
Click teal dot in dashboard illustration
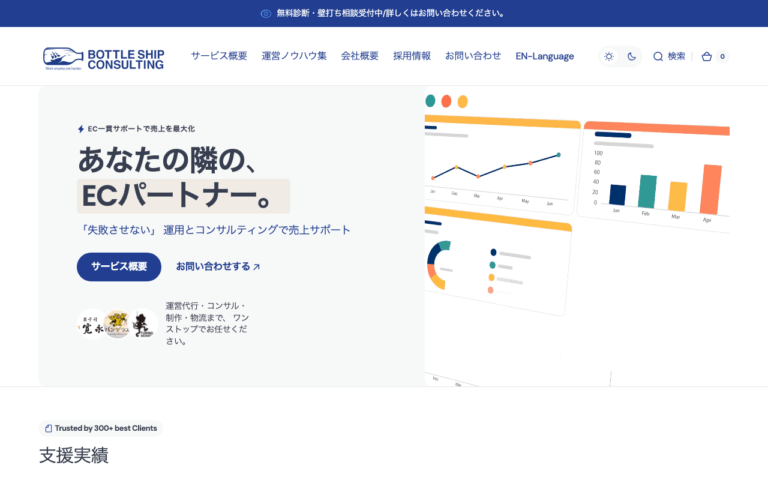[430, 101]
